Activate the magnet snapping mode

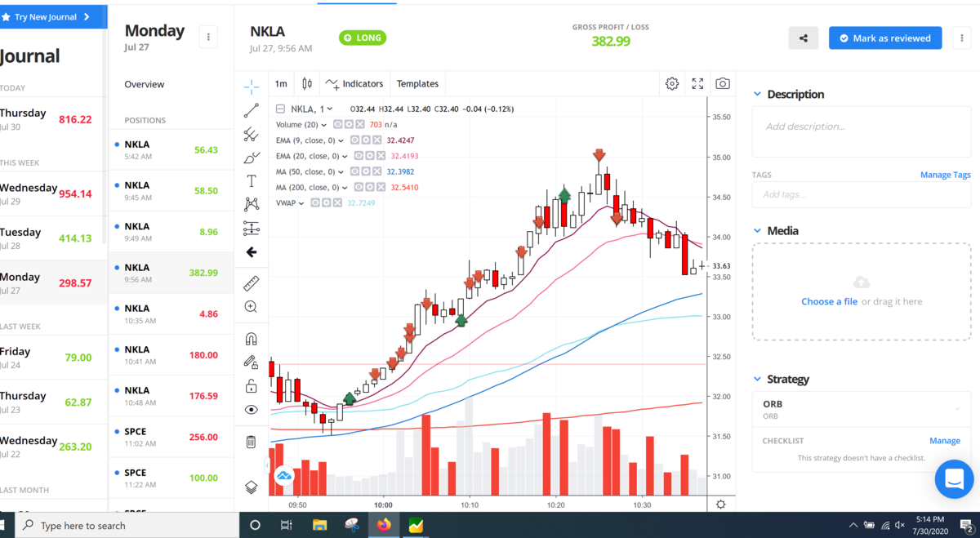click(252, 339)
